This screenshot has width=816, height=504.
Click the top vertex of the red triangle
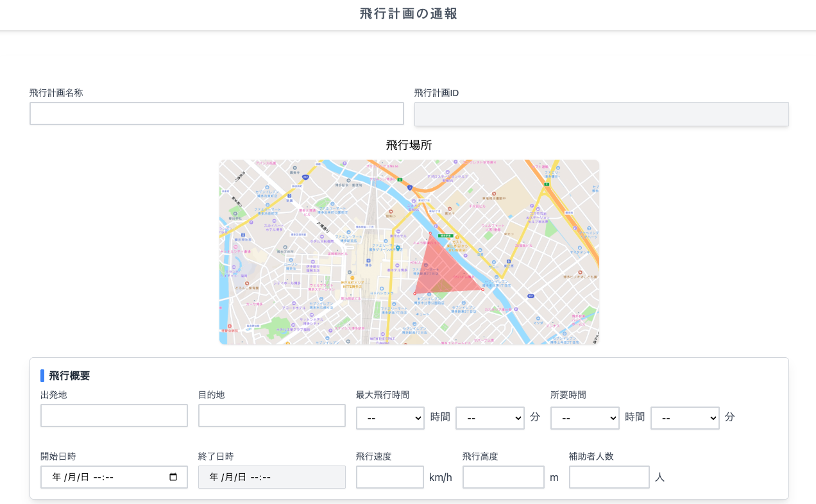click(x=430, y=233)
